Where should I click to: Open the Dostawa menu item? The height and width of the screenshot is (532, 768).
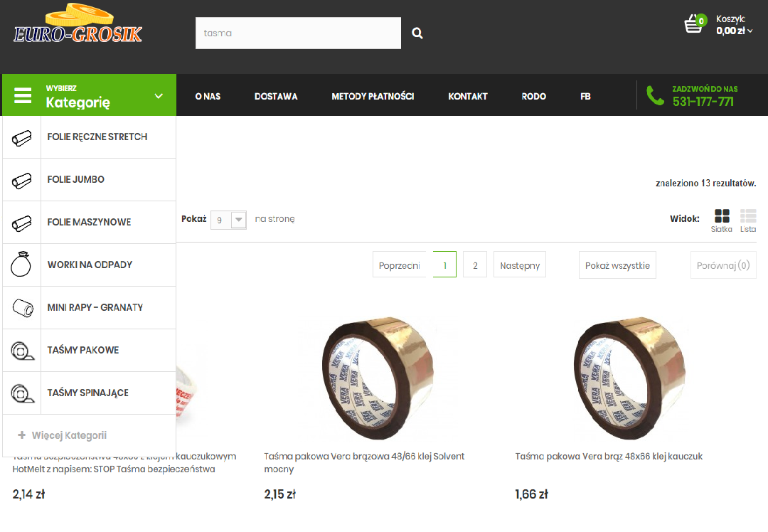click(x=276, y=97)
